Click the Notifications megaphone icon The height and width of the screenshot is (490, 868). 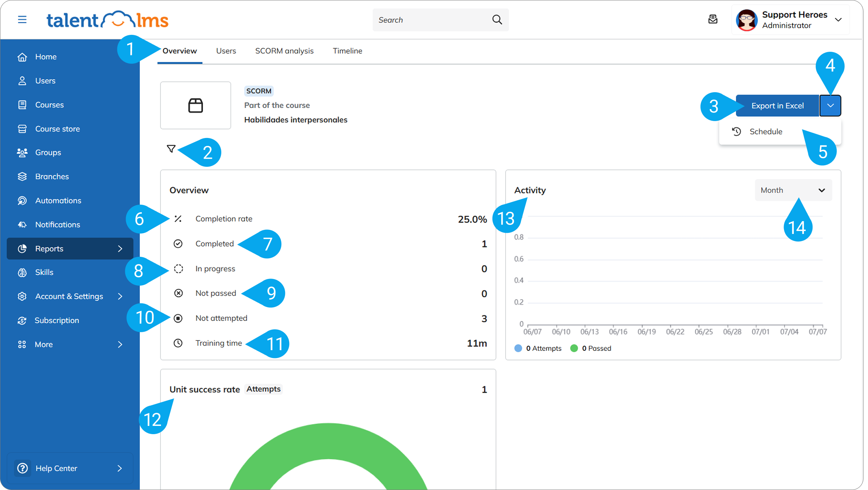pyautogui.click(x=22, y=225)
